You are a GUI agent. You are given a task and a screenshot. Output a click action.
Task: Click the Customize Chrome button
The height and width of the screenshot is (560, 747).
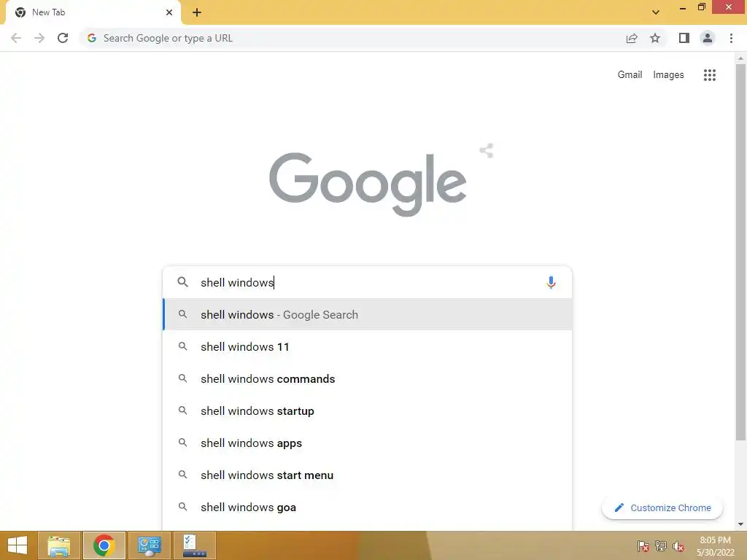[662, 507]
